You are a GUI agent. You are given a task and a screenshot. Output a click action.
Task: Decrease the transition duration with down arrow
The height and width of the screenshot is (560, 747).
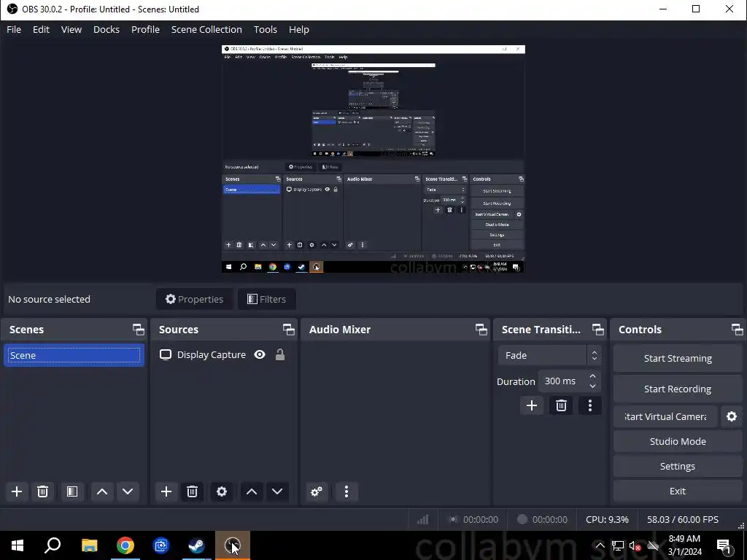pyautogui.click(x=592, y=386)
